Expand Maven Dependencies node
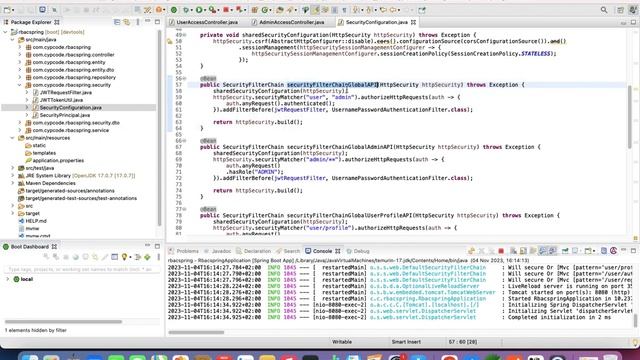This screenshot has height=360, width=640. pyautogui.click(x=12, y=183)
